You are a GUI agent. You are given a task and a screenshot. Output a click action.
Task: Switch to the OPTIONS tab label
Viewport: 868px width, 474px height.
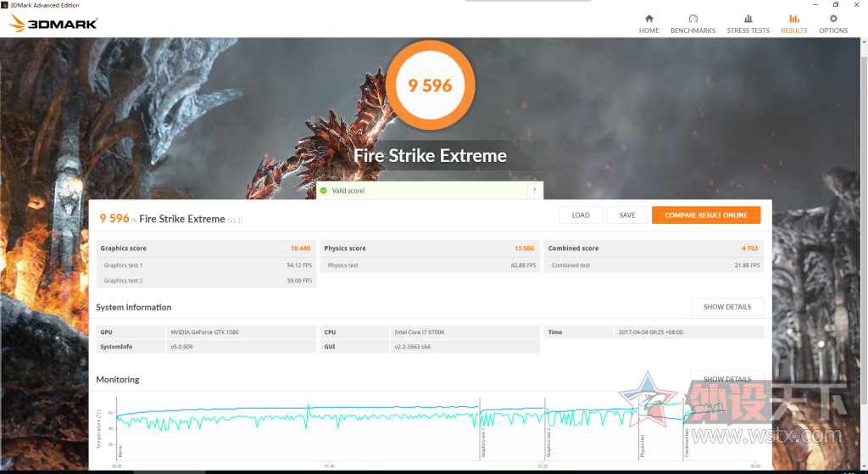pos(833,31)
